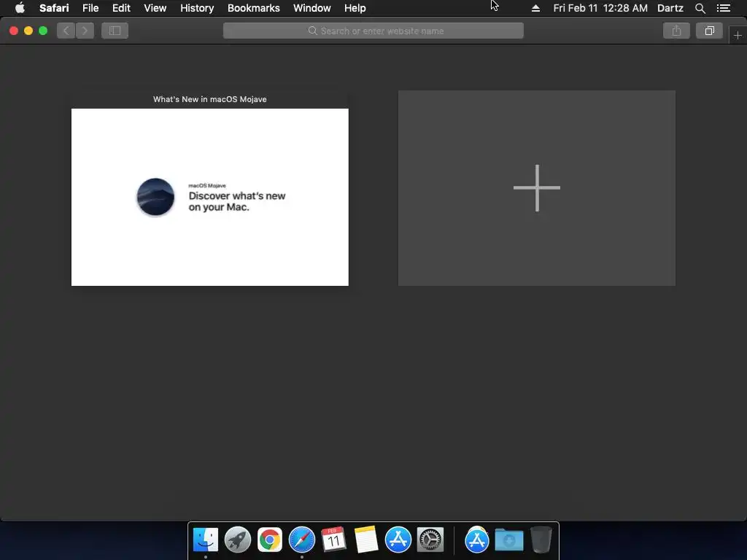The height and width of the screenshot is (560, 747).
Task: Click the tab overview button in toolbar
Action: click(709, 31)
